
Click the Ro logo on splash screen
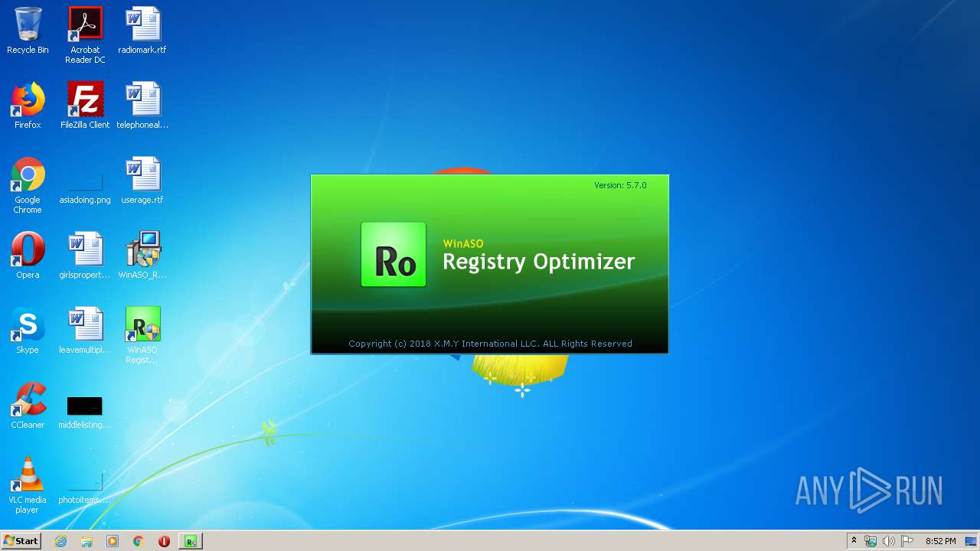tap(394, 255)
